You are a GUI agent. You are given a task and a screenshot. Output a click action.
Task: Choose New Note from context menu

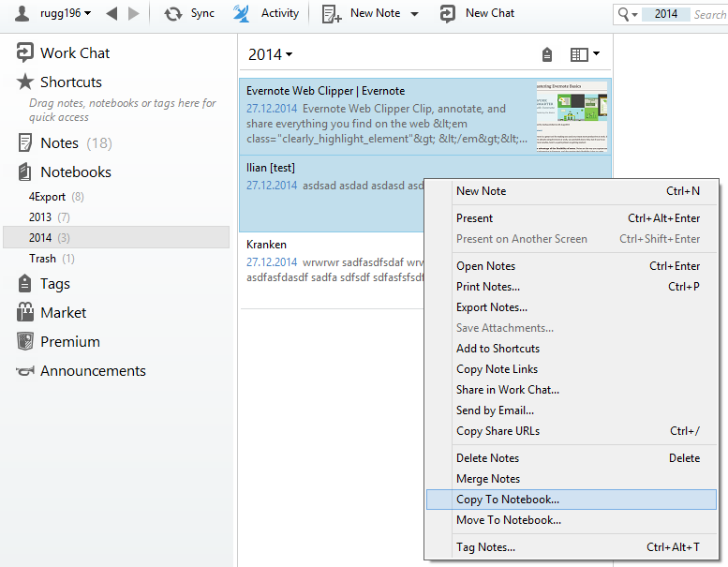pyautogui.click(x=572, y=191)
